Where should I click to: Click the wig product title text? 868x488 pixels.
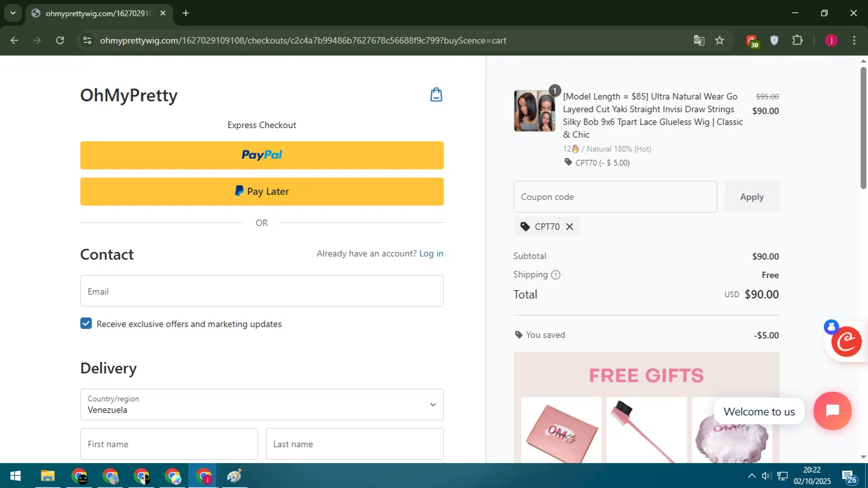(x=653, y=115)
